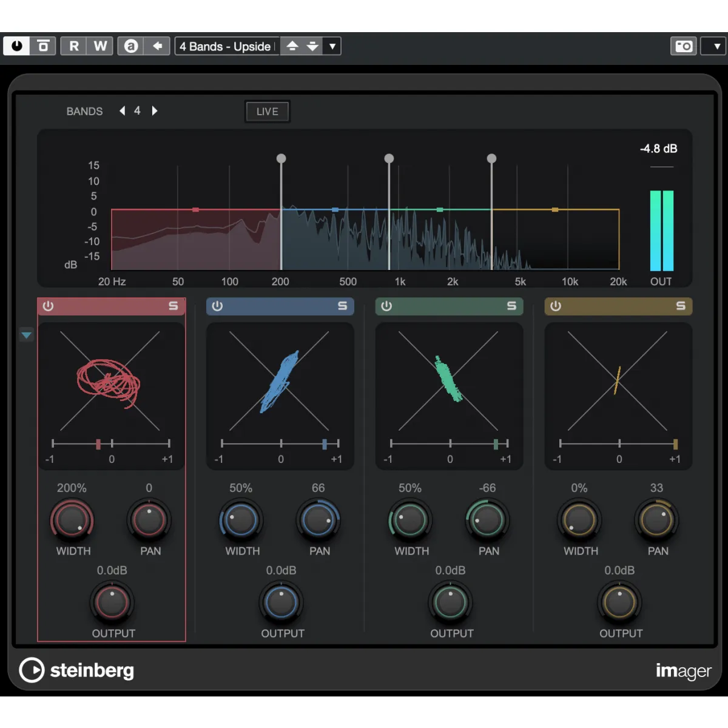Screen dimensions: 728x728
Task: Click the red band level handle
Action: [x=195, y=209]
